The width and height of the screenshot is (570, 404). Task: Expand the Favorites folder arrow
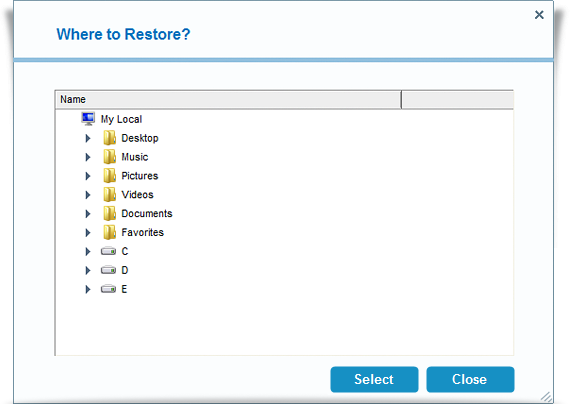[x=88, y=233]
